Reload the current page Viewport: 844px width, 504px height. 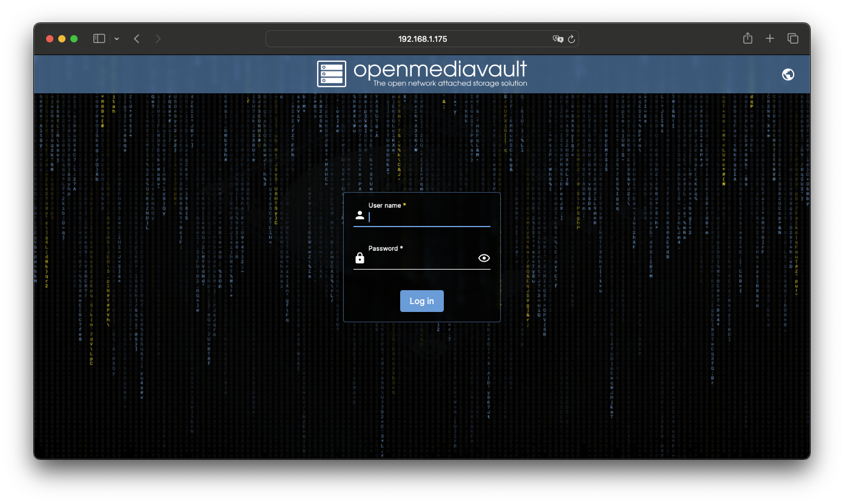(571, 39)
